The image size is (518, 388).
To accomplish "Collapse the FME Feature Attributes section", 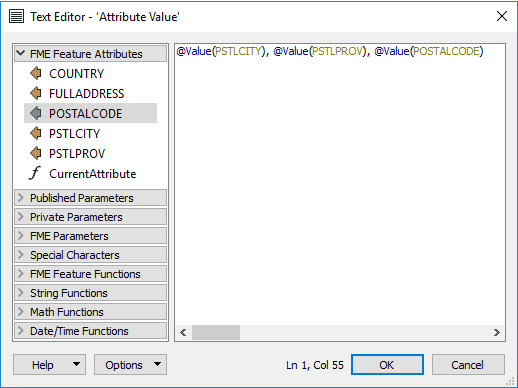I will click(90, 54).
